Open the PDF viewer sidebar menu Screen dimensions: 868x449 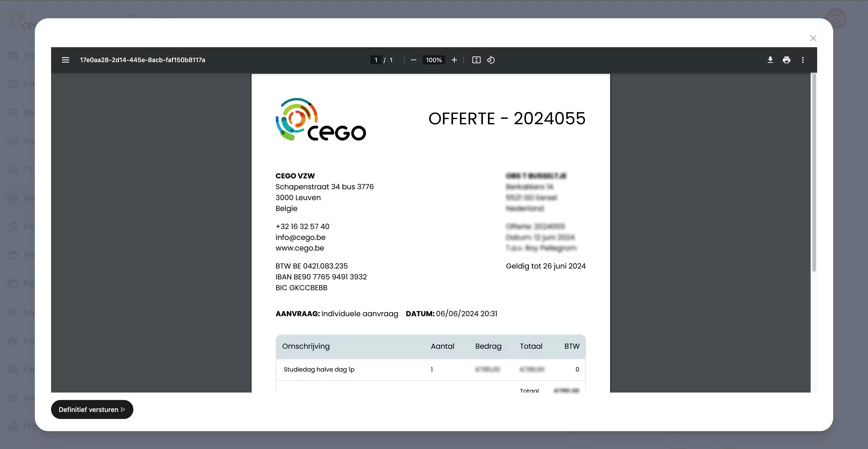pos(65,60)
